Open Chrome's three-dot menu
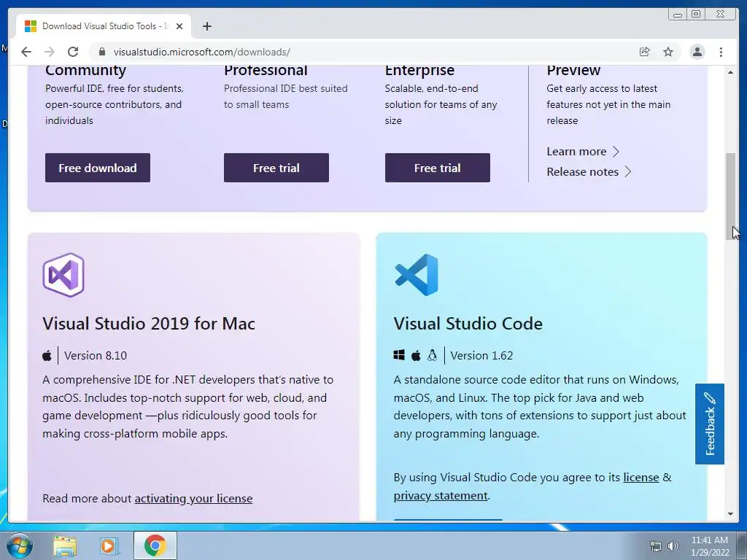Screen dimensions: 747x560 point(721,52)
